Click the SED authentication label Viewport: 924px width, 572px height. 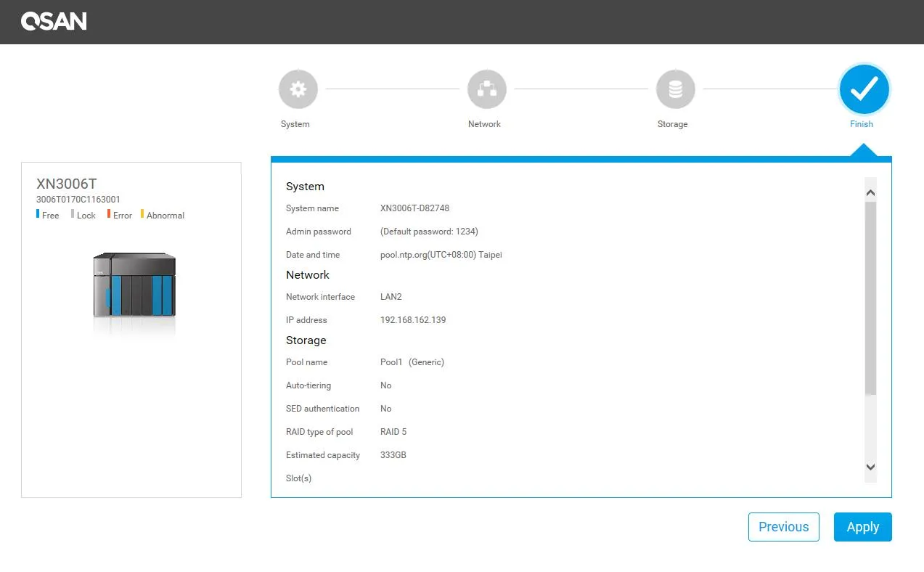coord(323,409)
